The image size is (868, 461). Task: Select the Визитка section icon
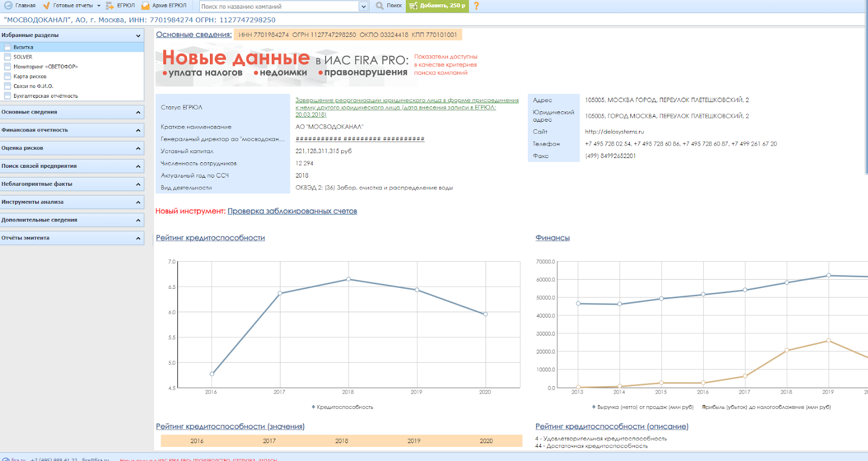[8, 47]
